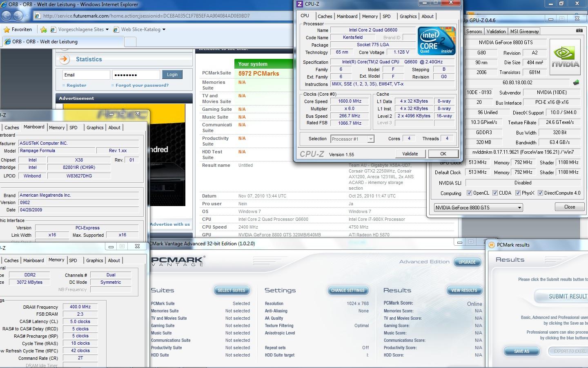Click the 400.0 MHz DRAM Frequency value
Viewport: 588px width, 368px height.
(80, 307)
